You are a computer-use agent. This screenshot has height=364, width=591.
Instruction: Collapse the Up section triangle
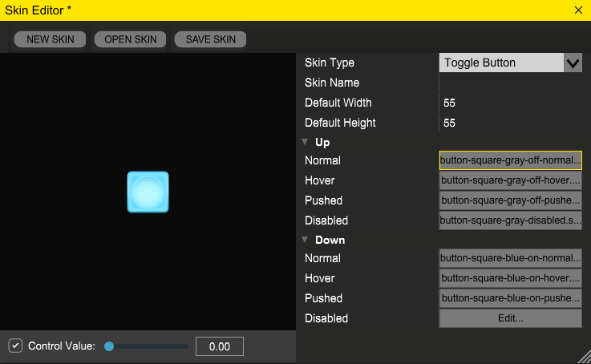click(x=305, y=142)
